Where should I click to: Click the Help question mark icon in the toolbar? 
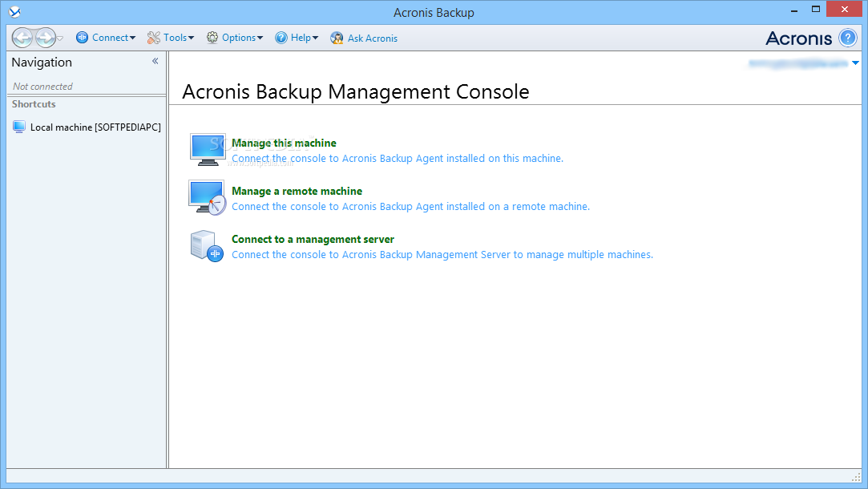(281, 38)
